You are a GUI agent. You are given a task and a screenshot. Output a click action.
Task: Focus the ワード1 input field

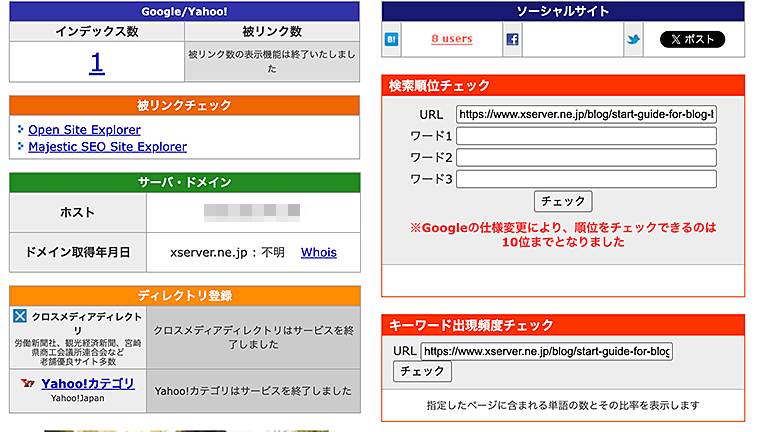point(586,136)
